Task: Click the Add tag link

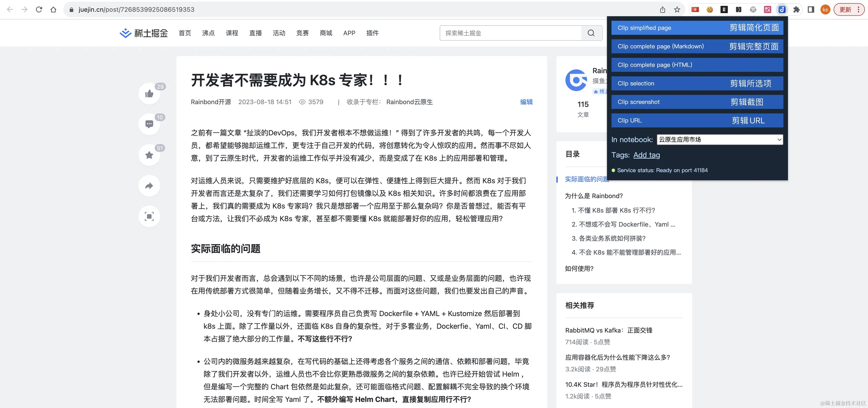Action: click(x=646, y=155)
